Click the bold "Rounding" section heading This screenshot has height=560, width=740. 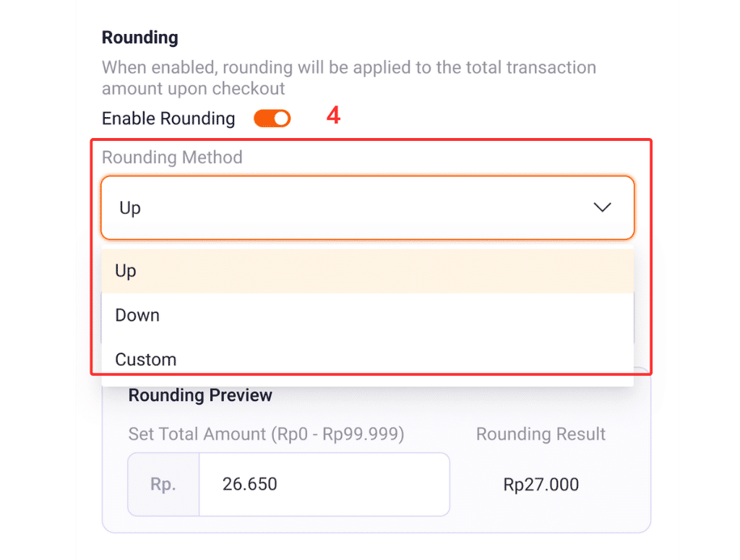click(139, 37)
